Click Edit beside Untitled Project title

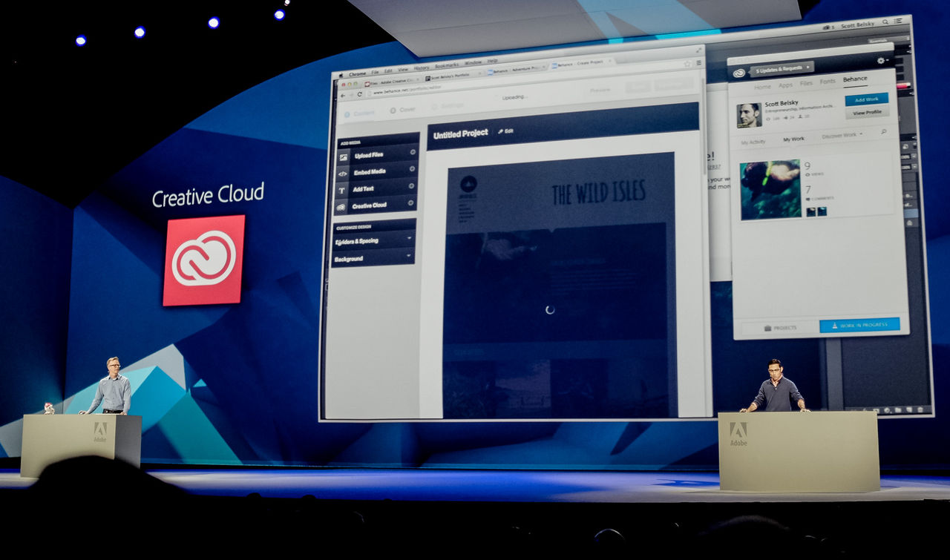click(x=505, y=131)
